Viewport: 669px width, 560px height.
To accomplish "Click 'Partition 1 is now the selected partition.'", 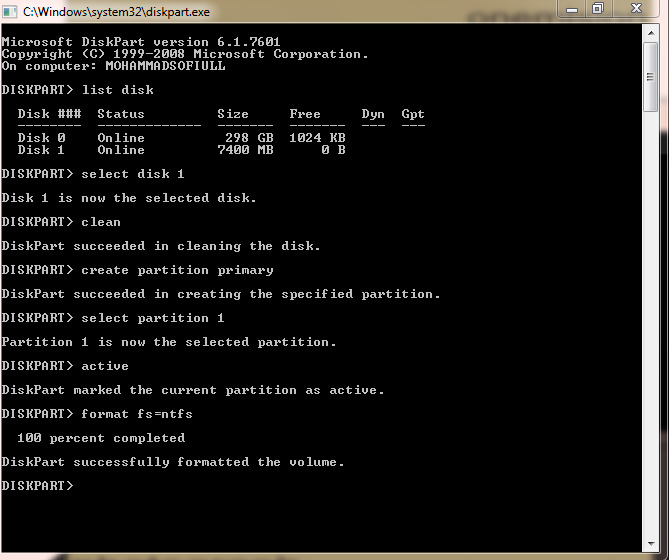I will tap(169, 342).
